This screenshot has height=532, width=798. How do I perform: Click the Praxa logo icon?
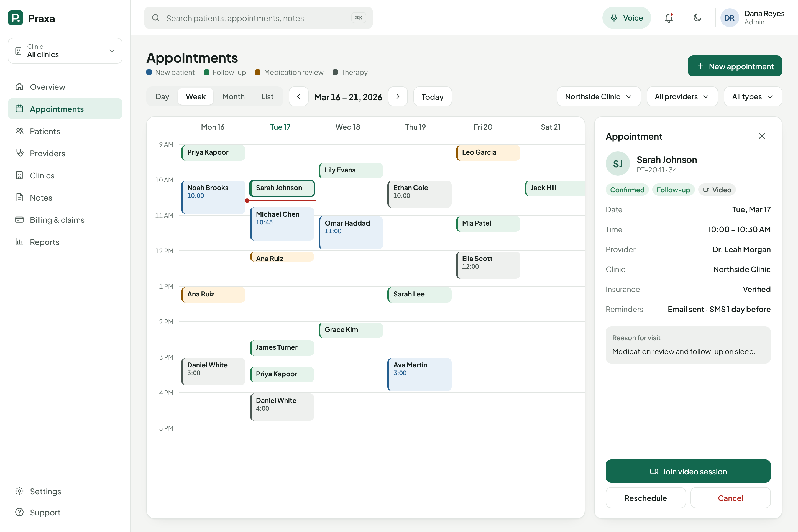click(16, 18)
